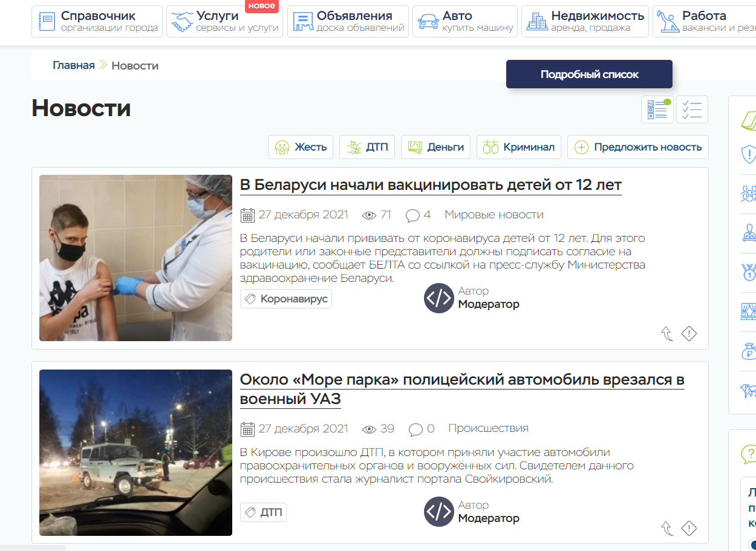
Task: Filter news by Криминал category
Action: click(519, 147)
